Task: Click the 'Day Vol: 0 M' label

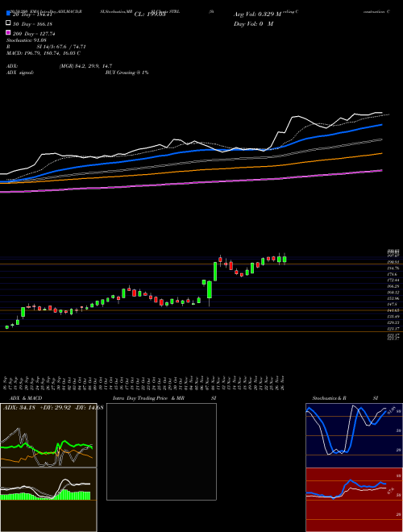Action: tap(253, 23)
